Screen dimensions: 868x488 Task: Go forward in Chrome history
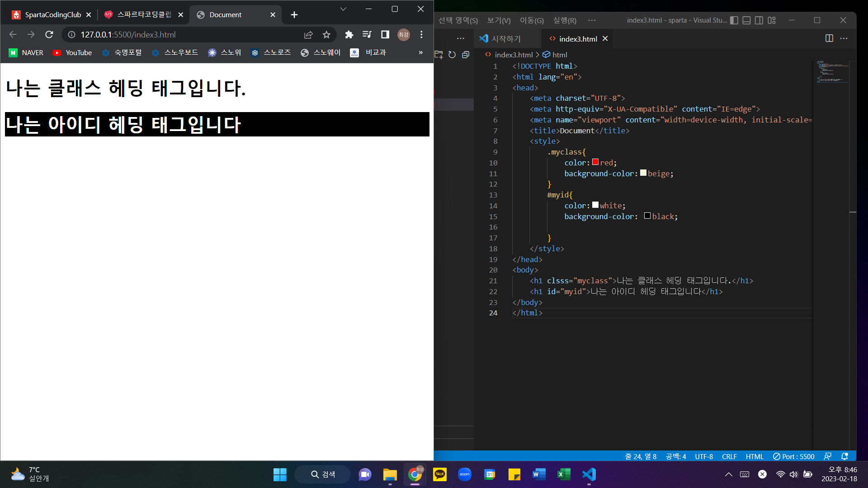(x=31, y=34)
